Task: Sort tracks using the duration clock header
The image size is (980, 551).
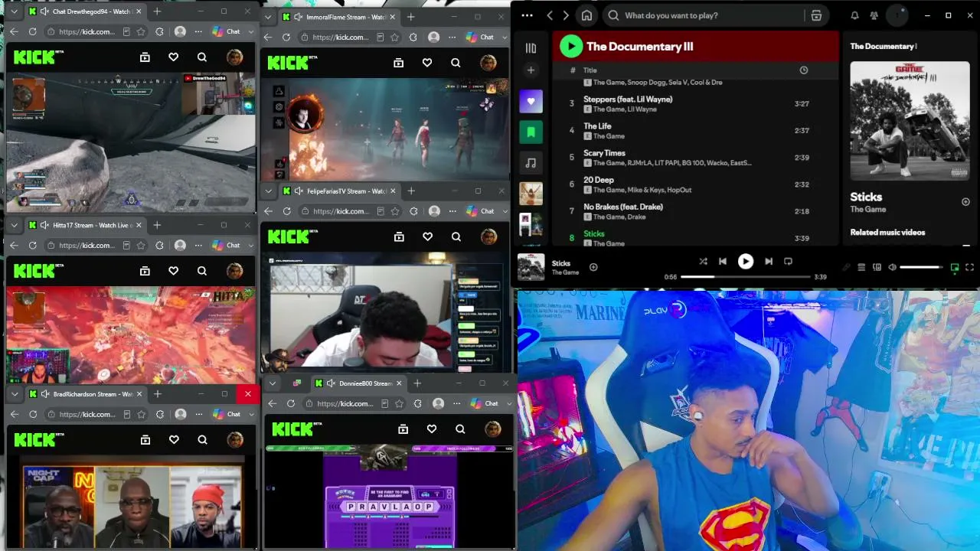Action: [803, 70]
